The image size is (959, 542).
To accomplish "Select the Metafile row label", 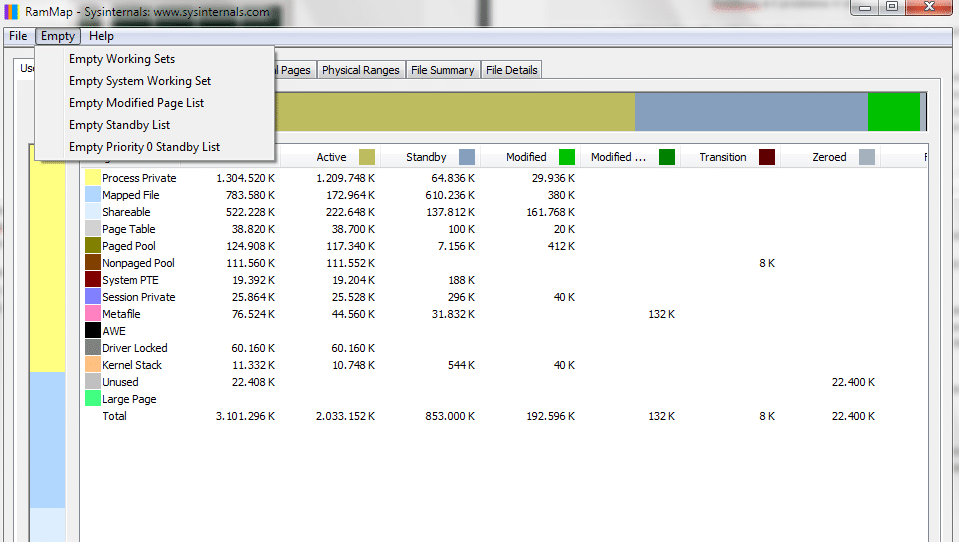I will 121,314.
